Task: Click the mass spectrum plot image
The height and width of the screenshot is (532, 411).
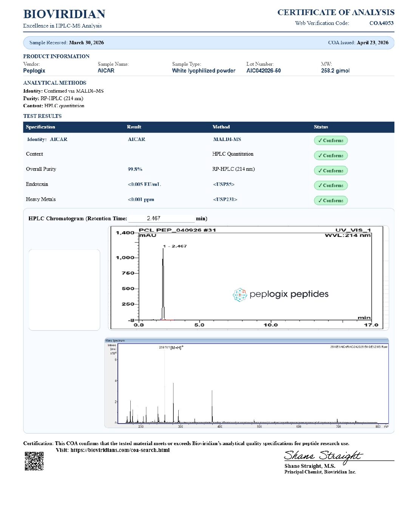Action: [246, 383]
